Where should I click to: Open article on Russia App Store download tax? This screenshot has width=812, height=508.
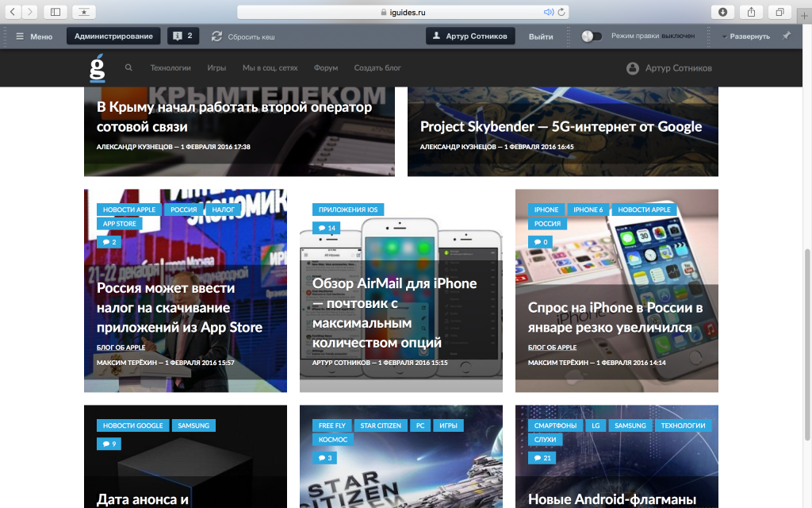tap(179, 307)
